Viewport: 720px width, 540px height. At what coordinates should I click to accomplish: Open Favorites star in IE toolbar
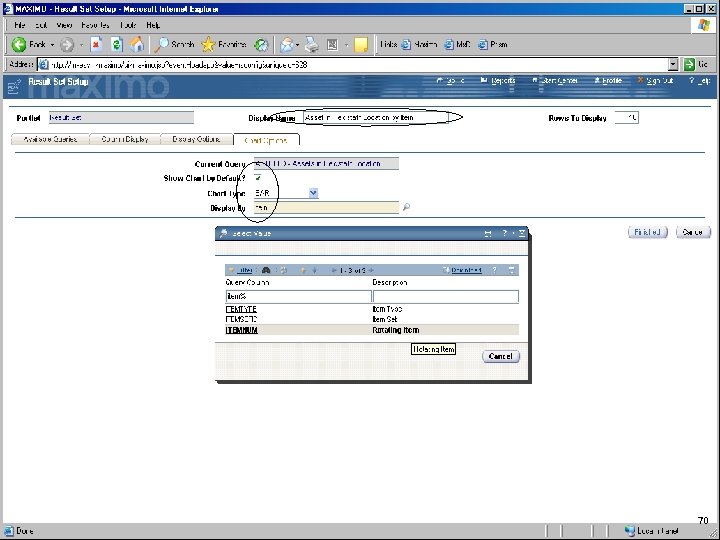(x=208, y=45)
